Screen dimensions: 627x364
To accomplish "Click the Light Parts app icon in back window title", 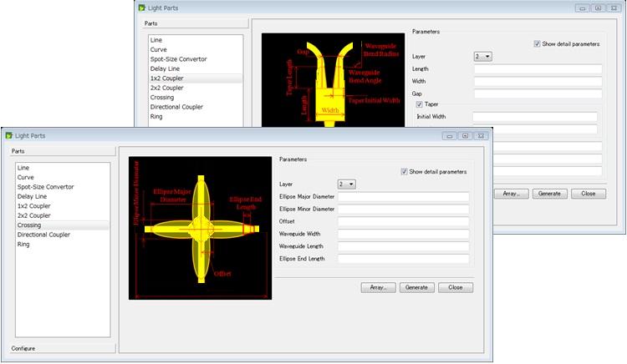I will tap(141, 8).
